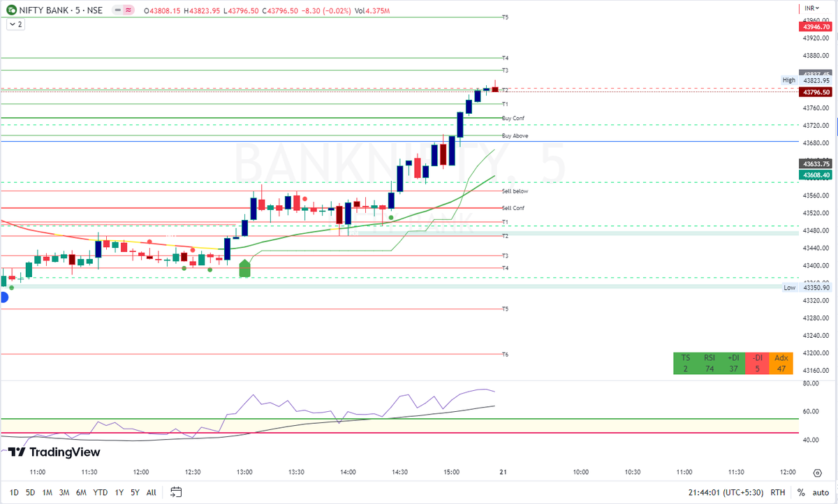Click the pink approximately-equal icon beside the title
Image resolution: width=838 pixels, height=504 pixels.
[x=128, y=10]
